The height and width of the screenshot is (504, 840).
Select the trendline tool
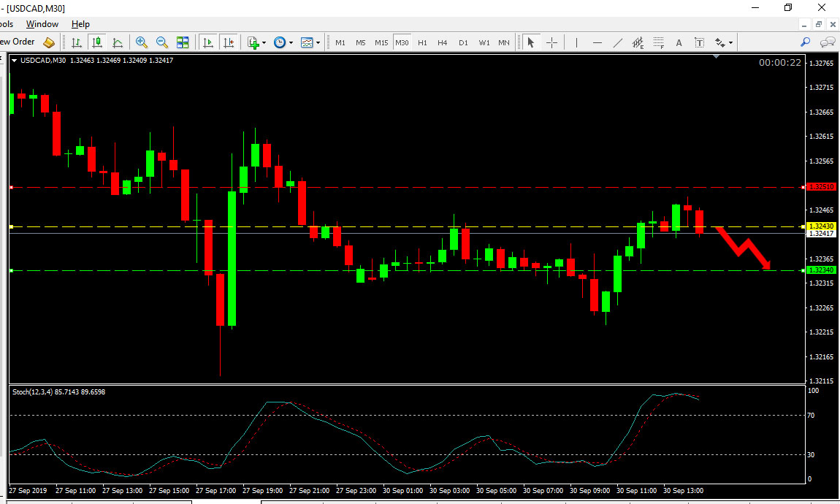pos(618,42)
